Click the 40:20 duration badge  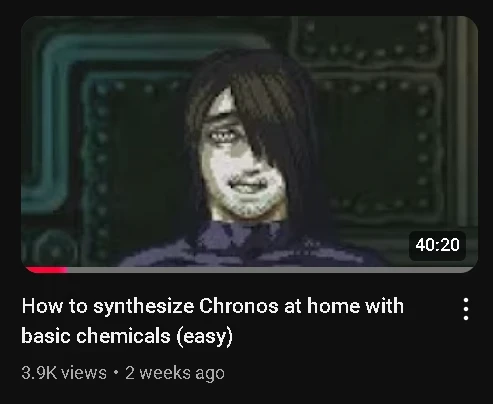click(437, 245)
